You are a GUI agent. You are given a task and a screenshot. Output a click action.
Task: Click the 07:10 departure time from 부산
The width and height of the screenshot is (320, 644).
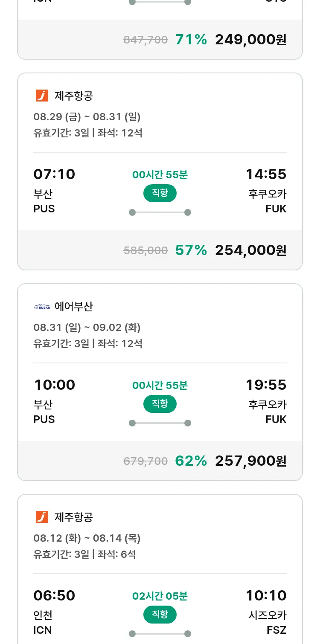pyautogui.click(x=54, y=174)
